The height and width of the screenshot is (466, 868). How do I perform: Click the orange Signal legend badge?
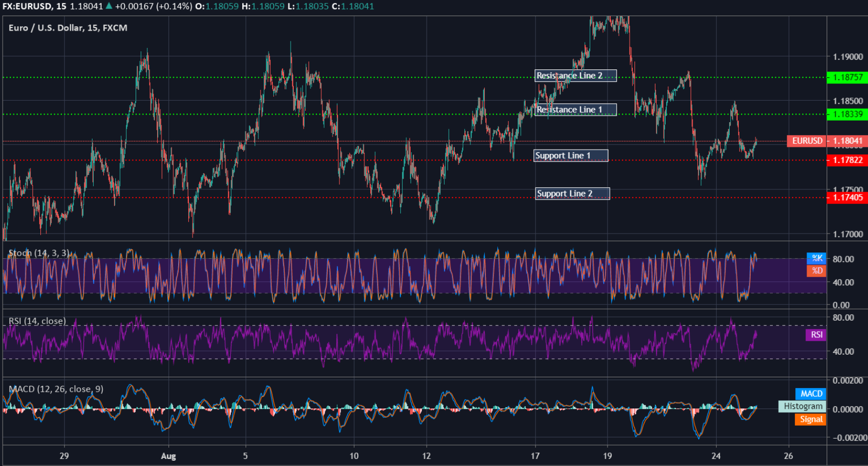click(810, 419)
